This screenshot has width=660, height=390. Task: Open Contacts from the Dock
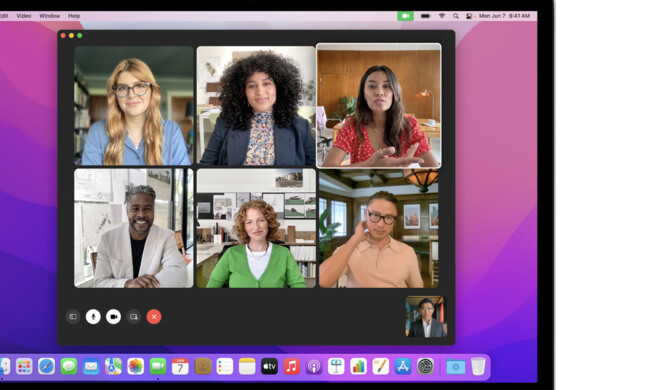202,366
